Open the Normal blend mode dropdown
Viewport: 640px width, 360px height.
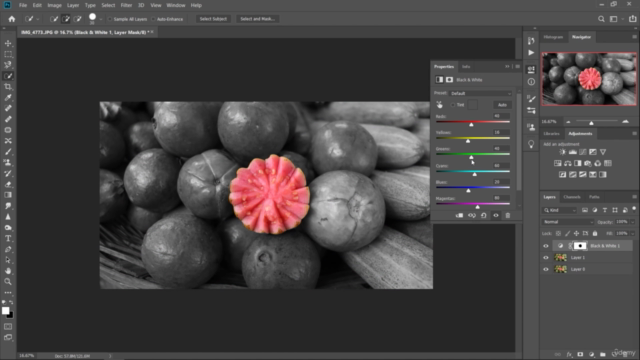coord(567,222)
